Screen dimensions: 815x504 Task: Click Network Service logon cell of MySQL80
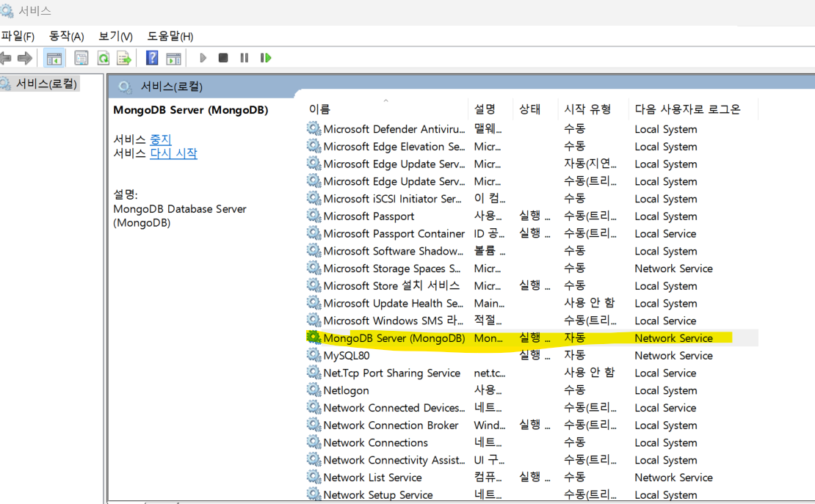673,355
